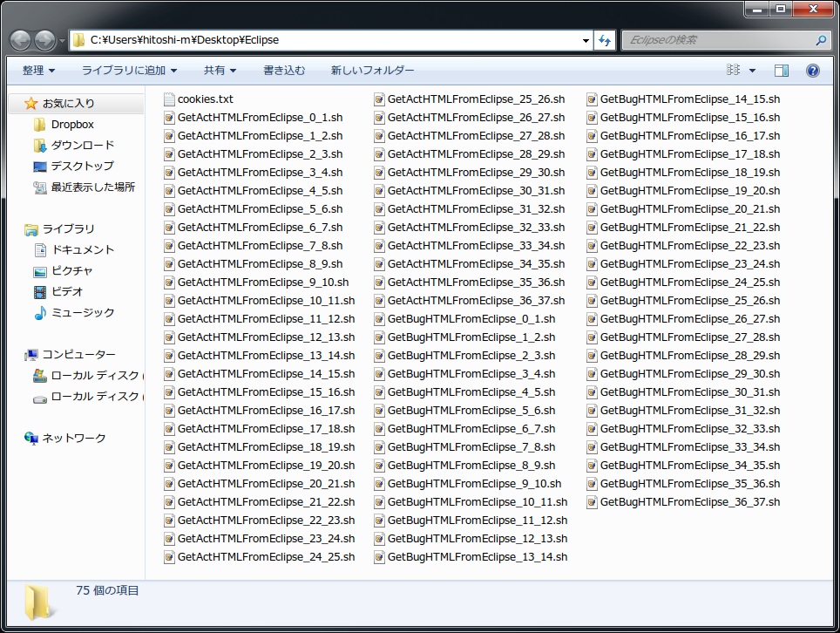The height and width of the screenshot is (633, 840).
Task: Select the ドキュメント library icon
Action: [x=40, y=249]
